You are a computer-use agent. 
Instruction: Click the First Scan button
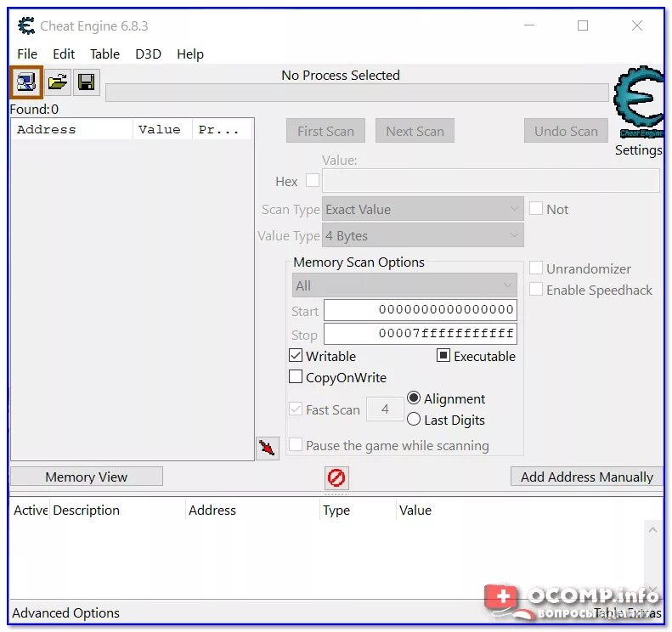click(325, 131)
